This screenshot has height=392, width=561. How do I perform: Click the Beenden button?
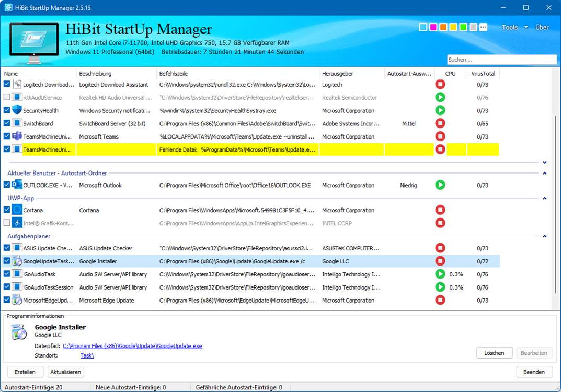coord(534,372)
